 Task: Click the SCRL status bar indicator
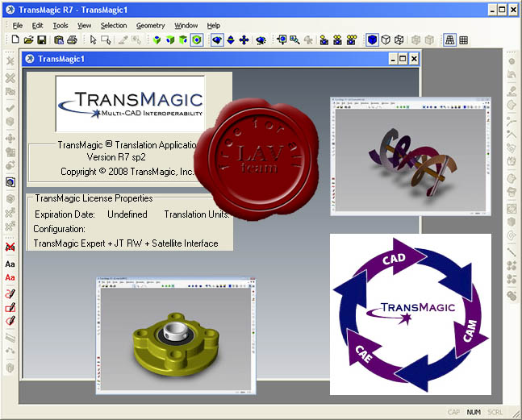pos(495,413)
